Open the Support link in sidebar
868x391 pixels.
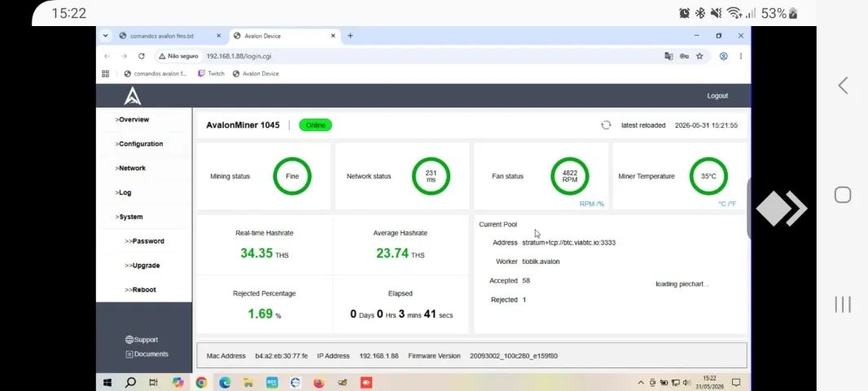(x=142, y=340)
